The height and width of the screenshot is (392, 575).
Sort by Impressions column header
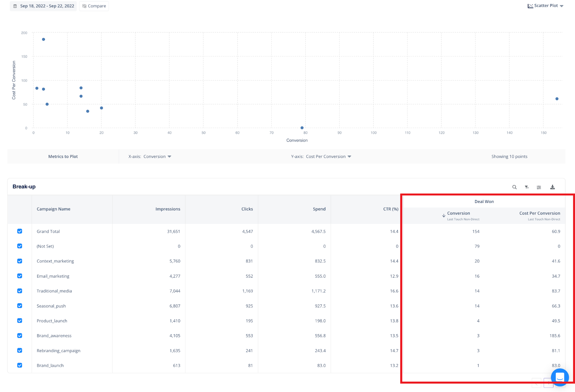[168, 209]
